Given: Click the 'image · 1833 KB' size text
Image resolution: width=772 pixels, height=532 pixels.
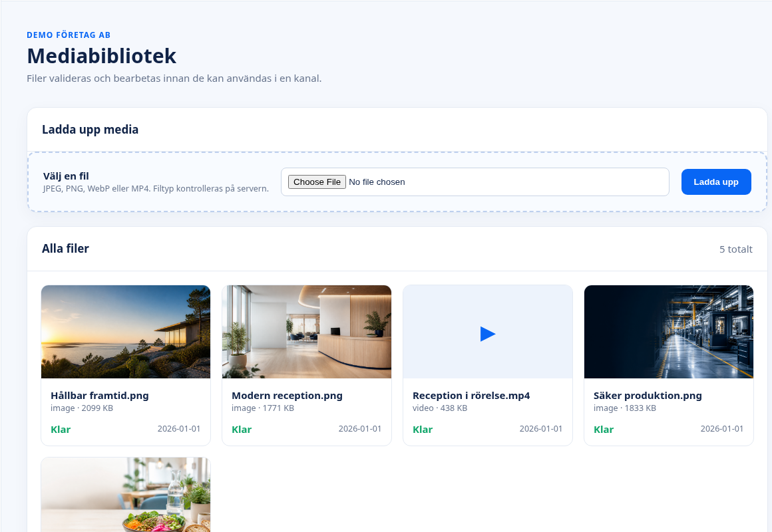Looking at the screenshot, I should [x=625, y=408].
